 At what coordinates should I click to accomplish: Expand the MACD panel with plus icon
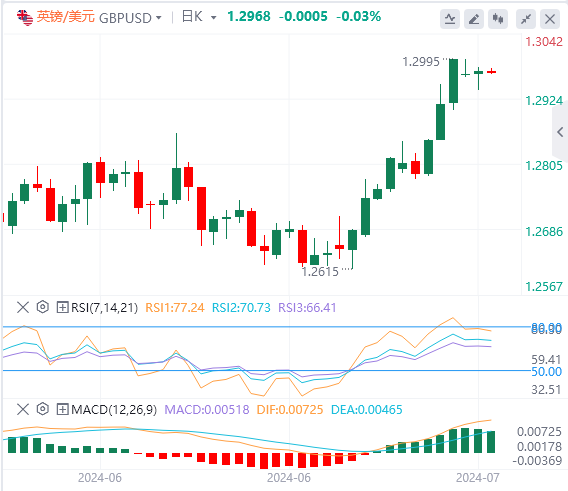(62, 410)
